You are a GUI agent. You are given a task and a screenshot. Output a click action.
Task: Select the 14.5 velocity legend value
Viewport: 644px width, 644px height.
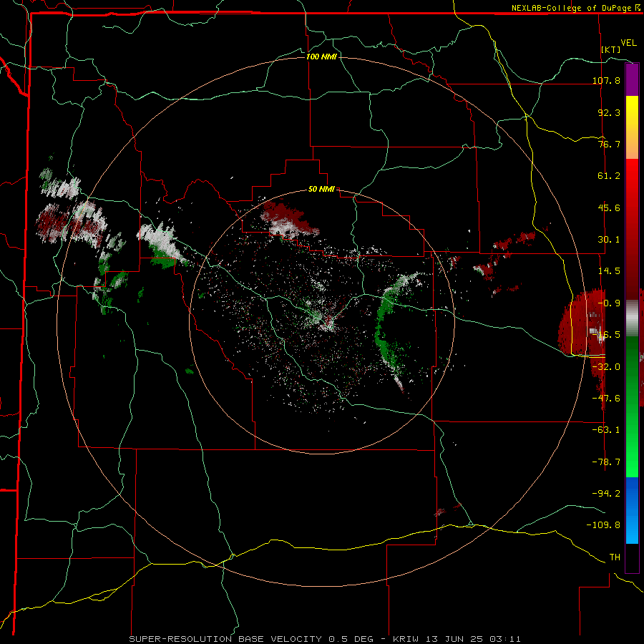pos(609,271)
